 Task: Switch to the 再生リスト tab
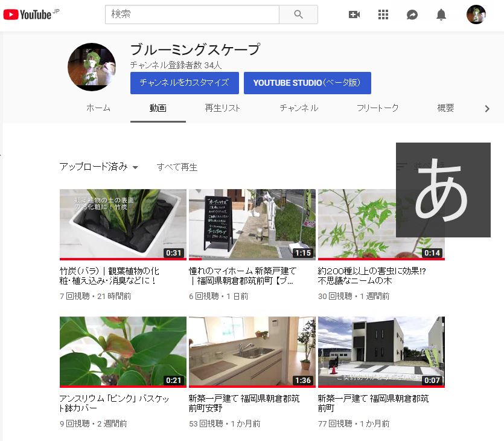pyautogui.click(x=223, y=108)
